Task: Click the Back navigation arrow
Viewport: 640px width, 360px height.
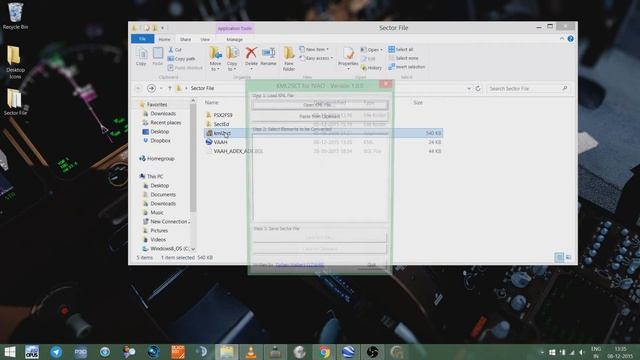Action: pos(139,88)
